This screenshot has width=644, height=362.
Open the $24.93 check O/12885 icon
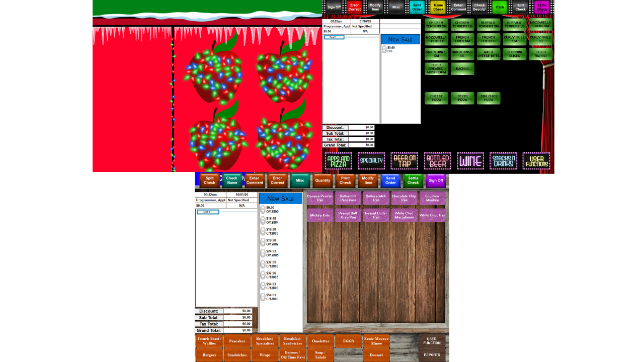263,253
